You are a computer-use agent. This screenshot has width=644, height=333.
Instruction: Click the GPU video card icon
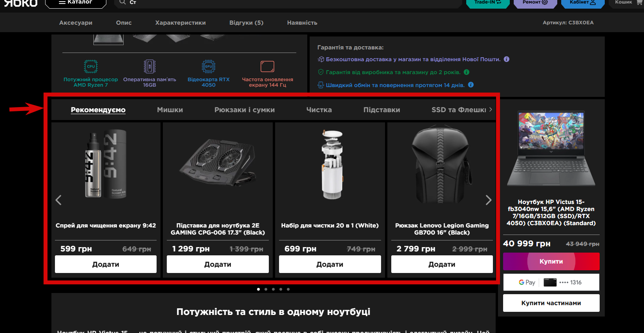pos(208,66)
